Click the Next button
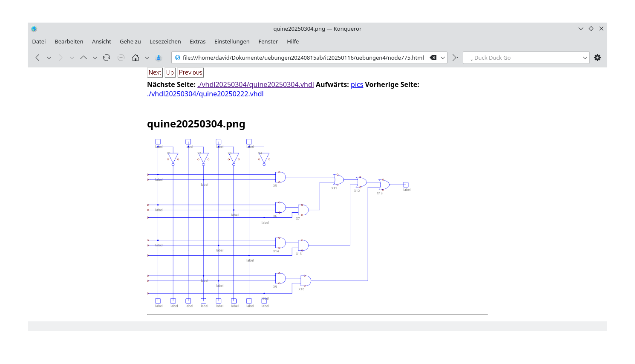The width and height of the screenshot is (635, 364). 155,72
